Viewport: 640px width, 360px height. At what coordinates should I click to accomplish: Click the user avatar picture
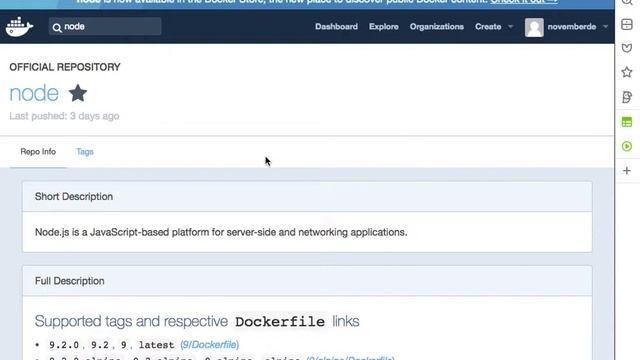point(534,27)
